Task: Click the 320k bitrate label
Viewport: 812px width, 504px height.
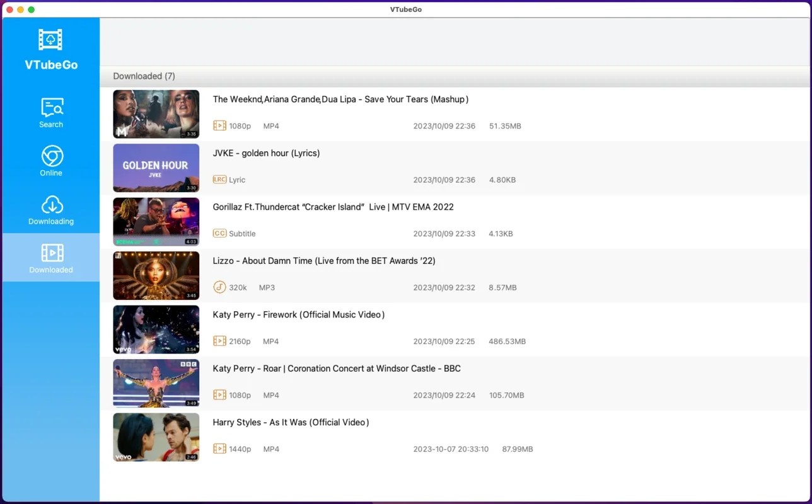Action: pyautogui.click(x=238, y=287)
